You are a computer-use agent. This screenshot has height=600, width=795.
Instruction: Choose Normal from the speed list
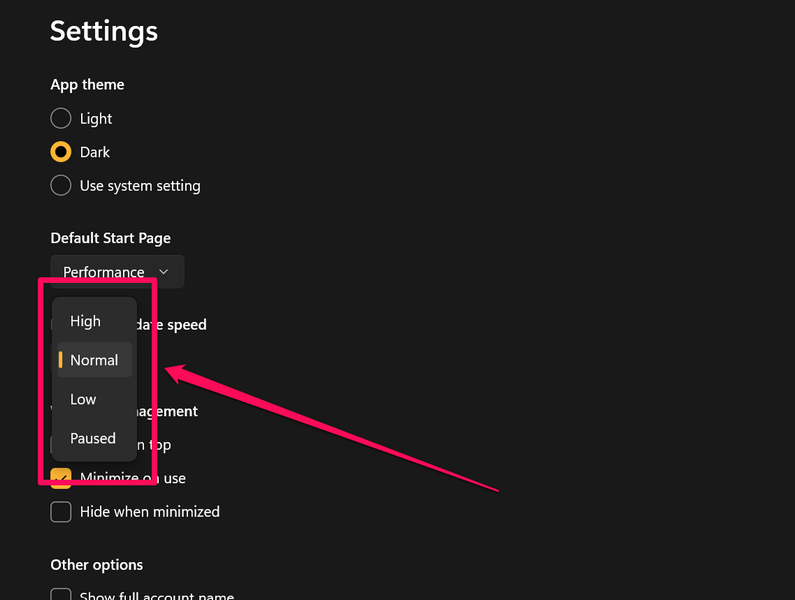click(x=94, y=360)
